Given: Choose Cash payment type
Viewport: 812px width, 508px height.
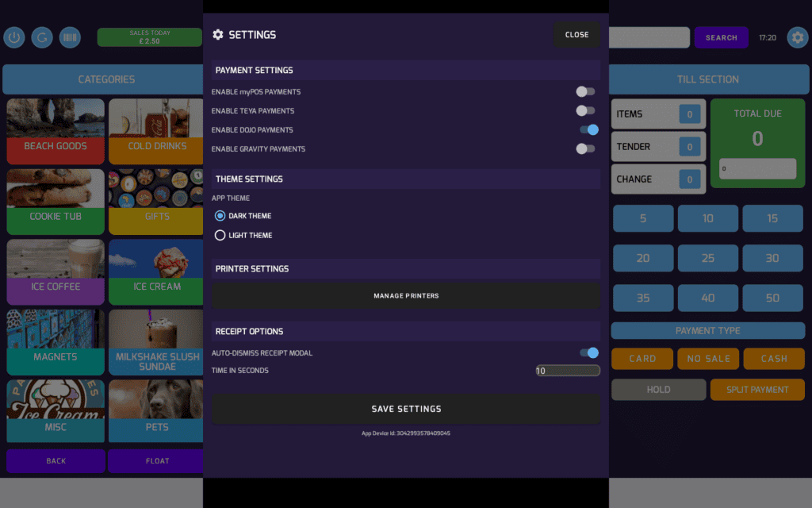Looking at the screenshot, I should [x=774, y=359].
